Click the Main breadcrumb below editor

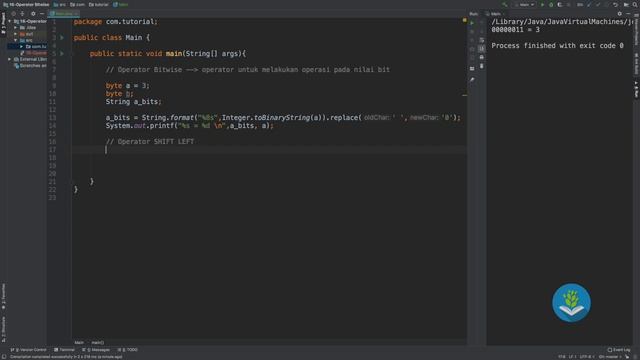[x=79, y=342]
